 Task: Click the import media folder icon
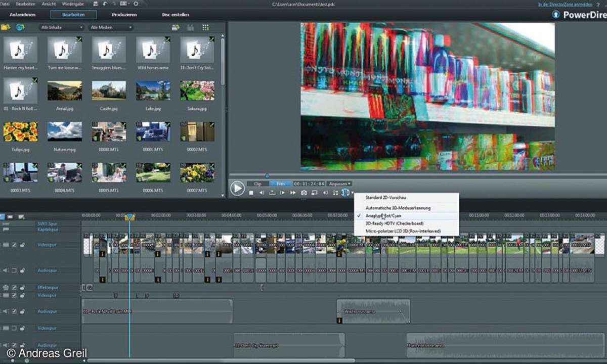tap(6, 27)
